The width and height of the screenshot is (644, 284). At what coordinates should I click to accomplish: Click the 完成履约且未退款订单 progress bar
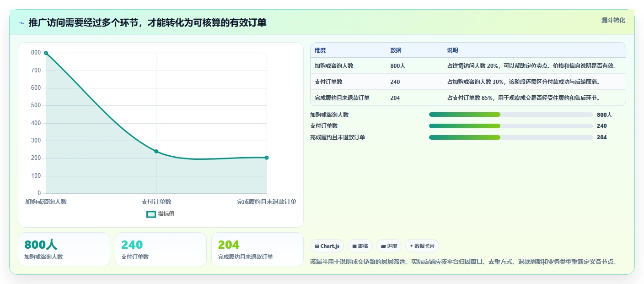click(x=511, y=137)
